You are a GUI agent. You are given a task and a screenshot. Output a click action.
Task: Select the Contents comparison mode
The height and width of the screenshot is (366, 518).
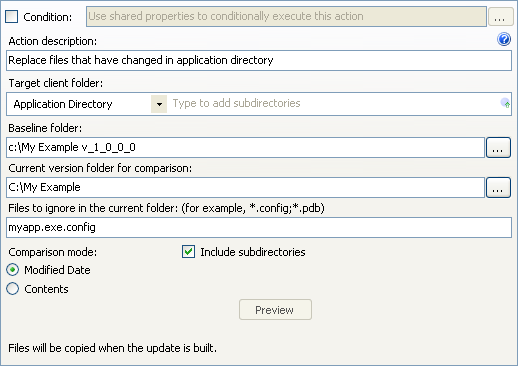[13, 289]
